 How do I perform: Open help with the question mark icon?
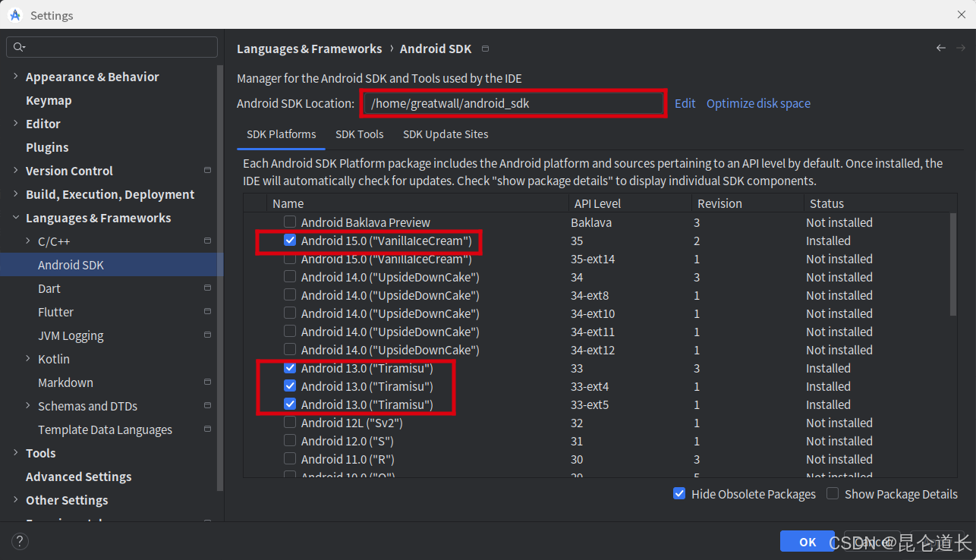[20, 541]
